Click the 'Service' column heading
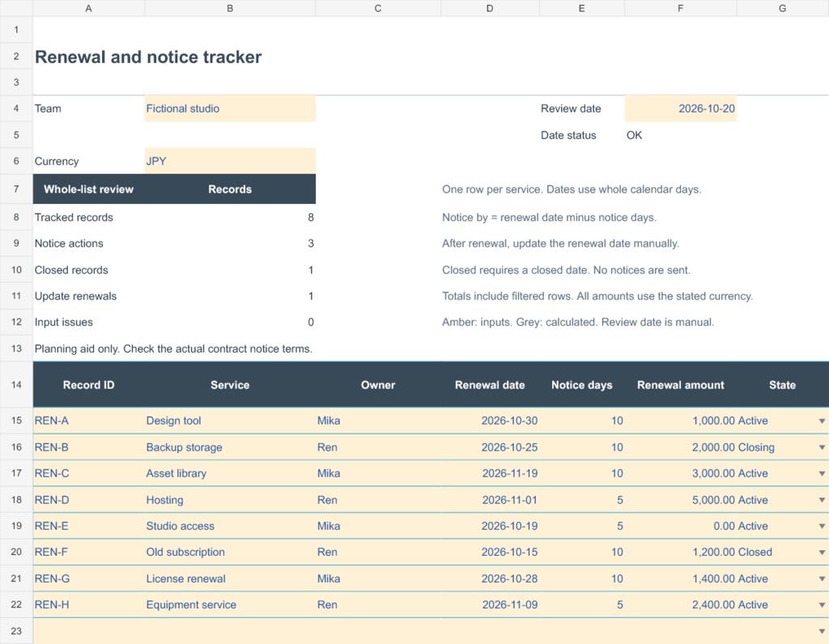This screenshot has width=829, height=644. pyautogui.click(x=230, y=384)
